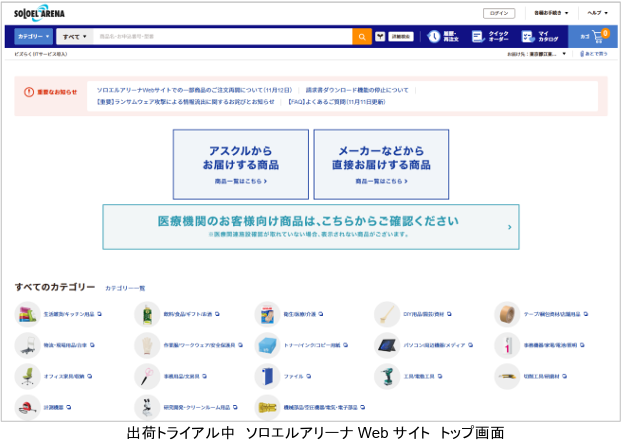Click the packing tape category icon

(507, 314)
